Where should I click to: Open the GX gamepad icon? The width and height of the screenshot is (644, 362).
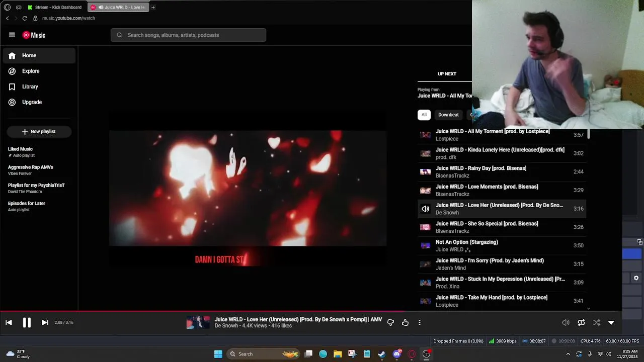(x=19, y=7)
